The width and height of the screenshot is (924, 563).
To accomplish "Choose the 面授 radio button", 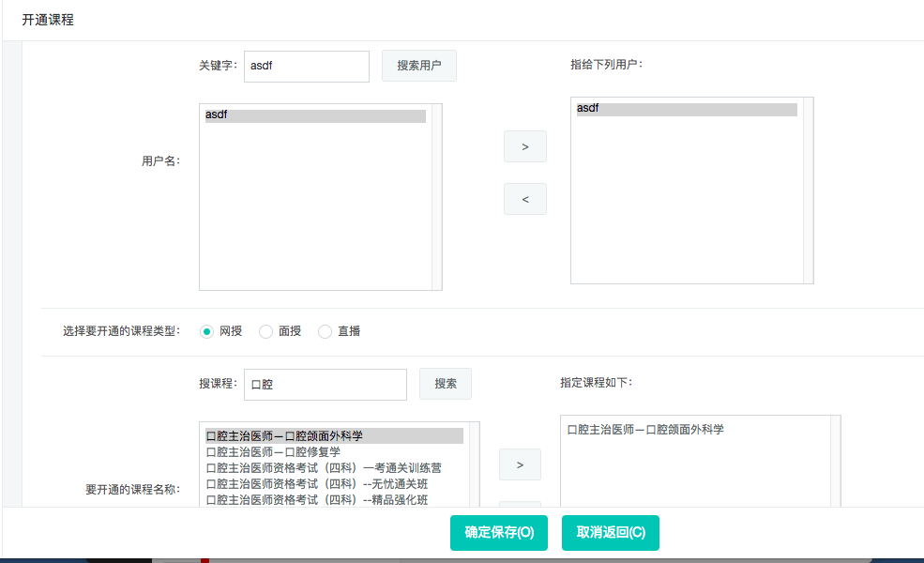I will coord(265,331).
